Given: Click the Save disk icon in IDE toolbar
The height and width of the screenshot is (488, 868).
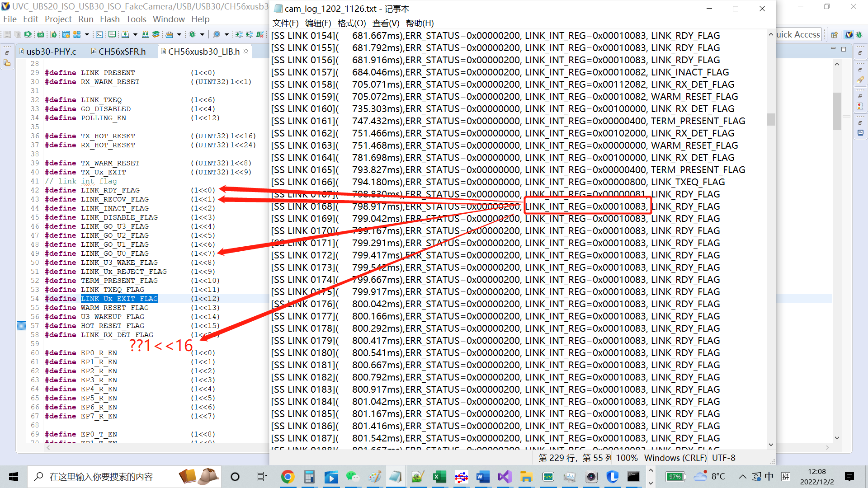Looking at the screenshot, I should pos(7,34).
